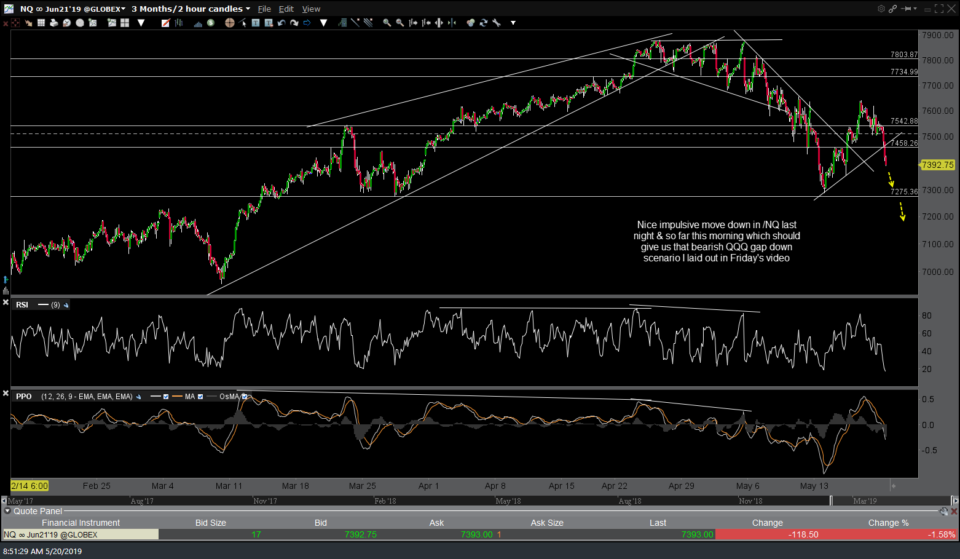Click the gray circle toolbar icon
Screen dimensions: 960x559
(80, 23)
